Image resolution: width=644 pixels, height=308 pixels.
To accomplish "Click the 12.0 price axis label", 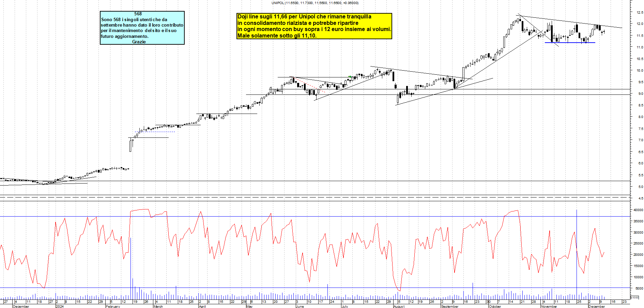I will [640, 24].
